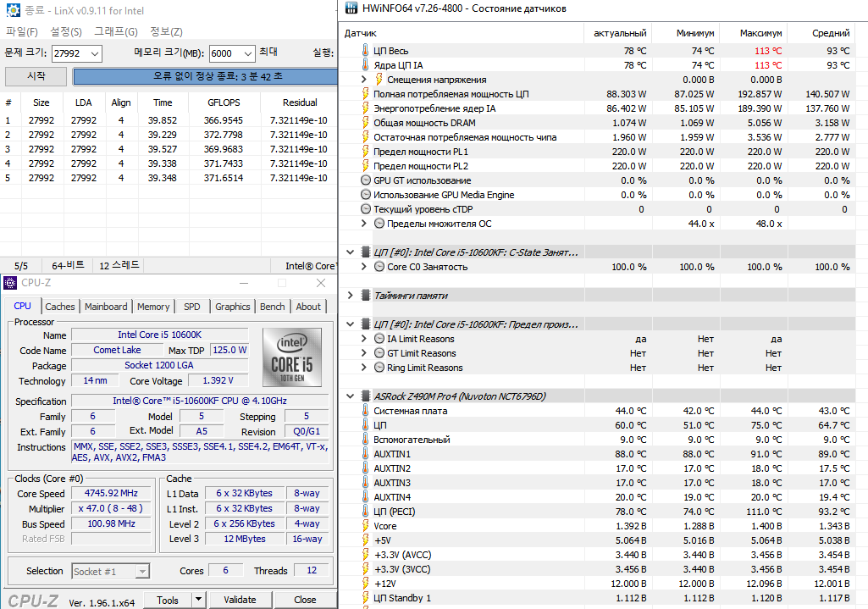
Task: Click the HWiNFO64 title bar icon
Action: click(351, 8)
